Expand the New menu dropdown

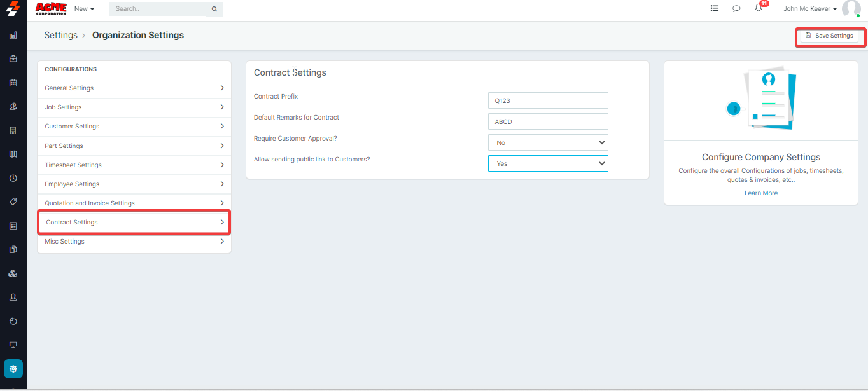click(x=84, y=9)
